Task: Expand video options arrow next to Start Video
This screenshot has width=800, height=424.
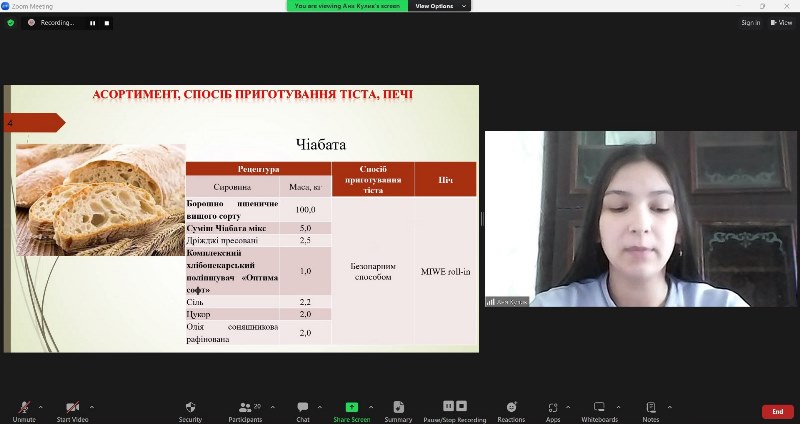Action: pos(92,407)
